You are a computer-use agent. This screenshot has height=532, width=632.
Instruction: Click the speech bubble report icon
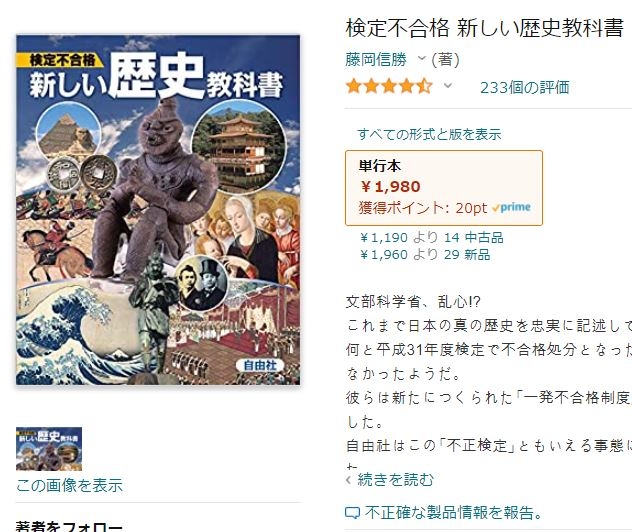(352, 513)
